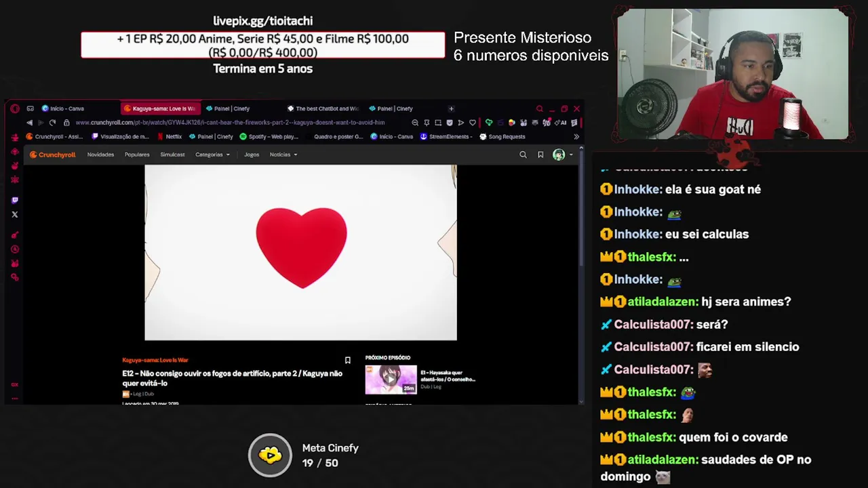Screen dimensions: 868x488
Task: Expand the Categorias dropdown
Action: 212,155
